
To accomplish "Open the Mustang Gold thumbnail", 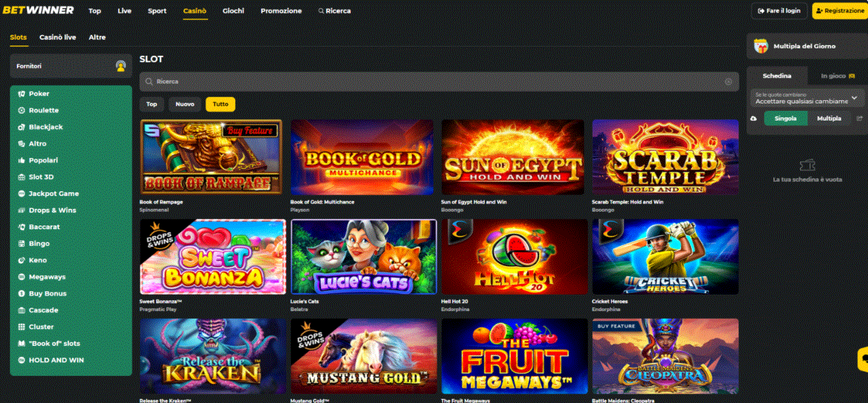I will [364, 356].
